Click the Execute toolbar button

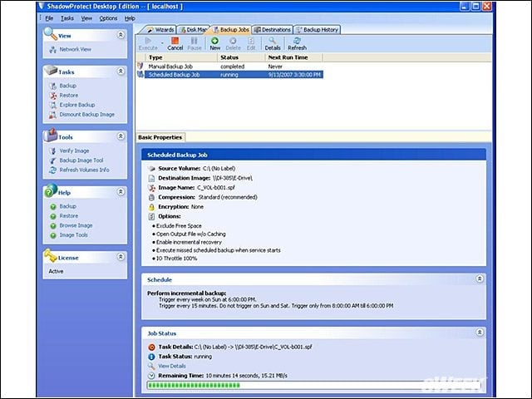click(148, 44)
